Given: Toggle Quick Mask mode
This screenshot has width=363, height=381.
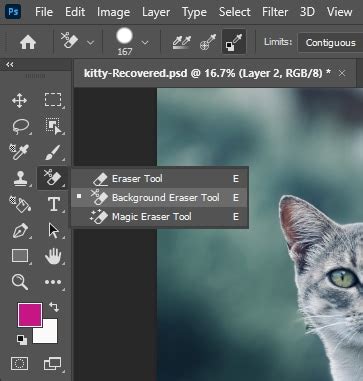Looking at the screenshot, I should 19,364.
